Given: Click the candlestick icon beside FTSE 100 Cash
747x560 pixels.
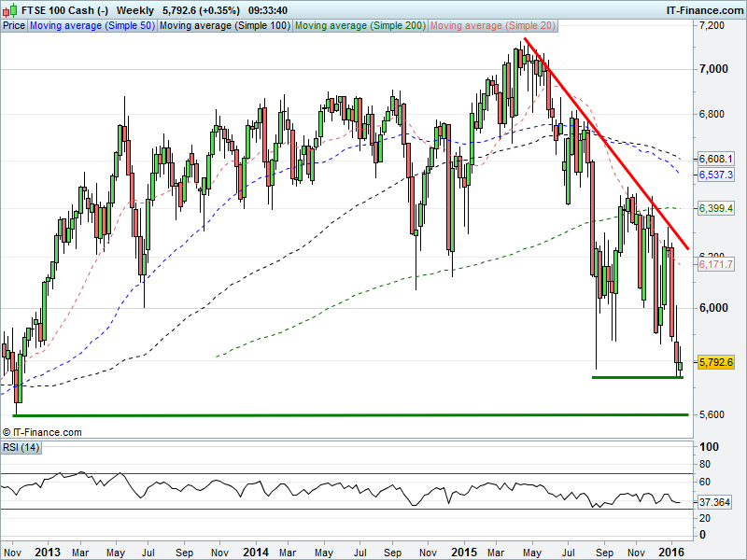Looking at the screenshot, I should (10, 10).
